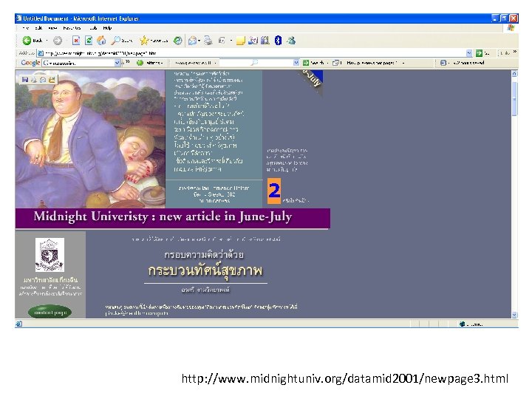Click the university crest logo image
Image resolution: width=532 pixels, height=399 pixels.
(x=50, y=255)
